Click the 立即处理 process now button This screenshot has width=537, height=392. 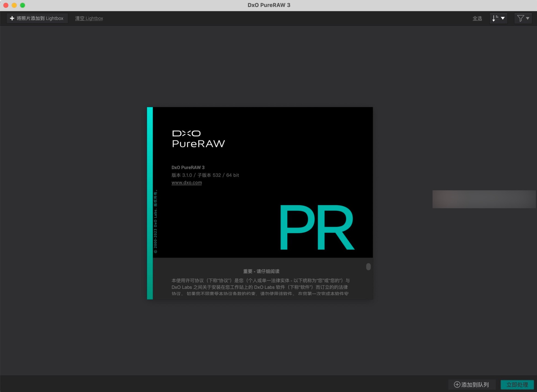(517, 384)
